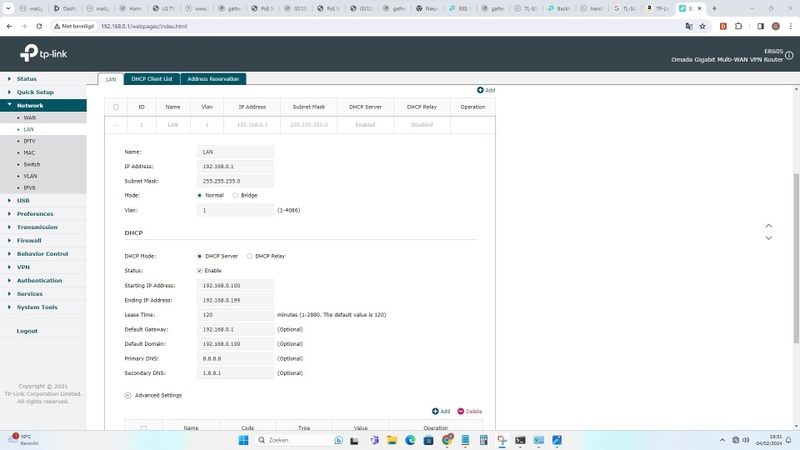Image resolution: width=800 pixels, height=450 pixels.
Task: Click the Starting IP Address field
Action: pyautogui.click(x=235, y=286)
